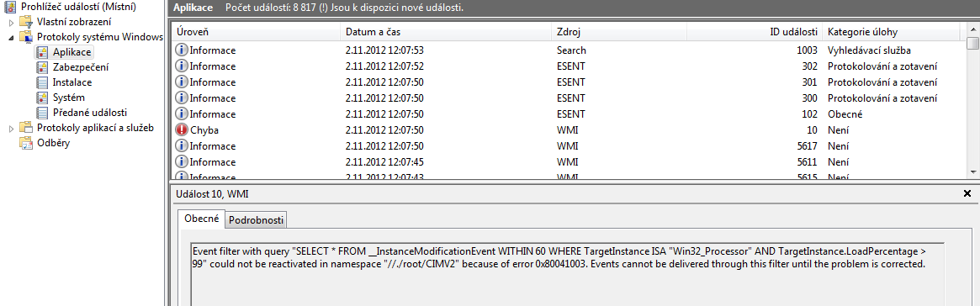Expand Protokoly aplikací a služeb node
Screen dimensions: 980x306
(11, 128)
